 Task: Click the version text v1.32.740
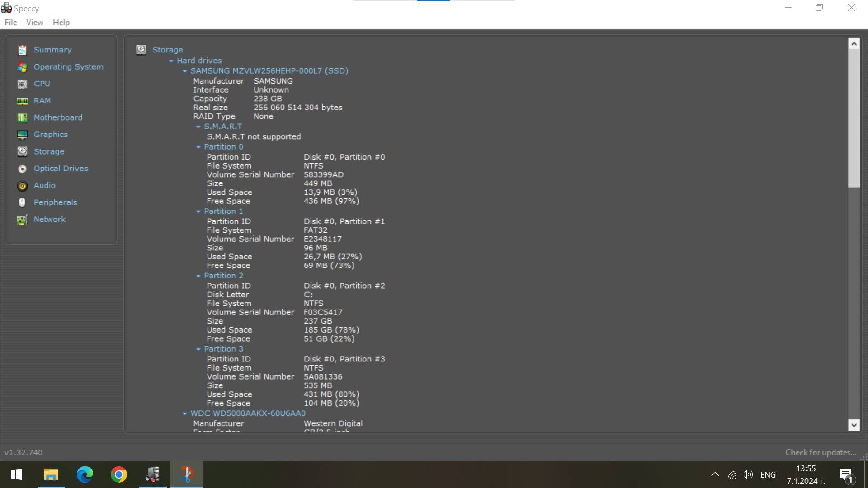[x=24, y=453]
